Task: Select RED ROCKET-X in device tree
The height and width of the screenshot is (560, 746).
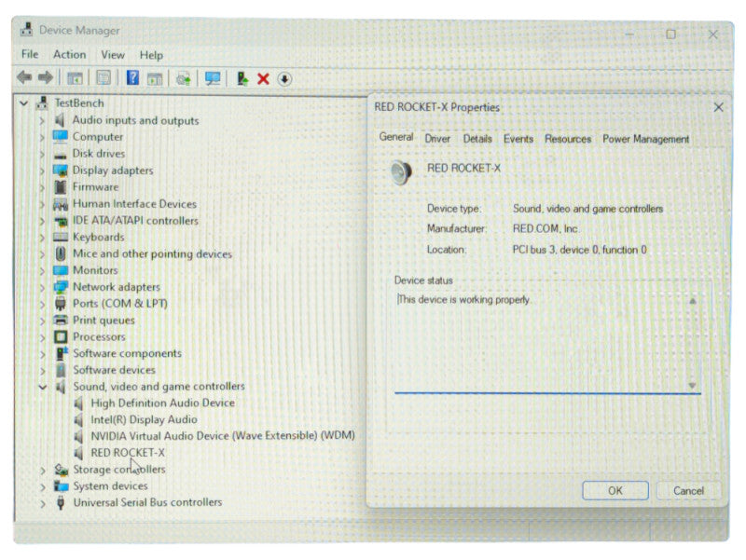Action: pyautogui.click(x=128, y=453)
